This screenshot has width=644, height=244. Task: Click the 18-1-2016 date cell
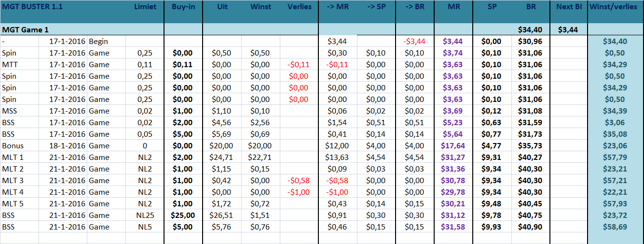tap(68, 146)
